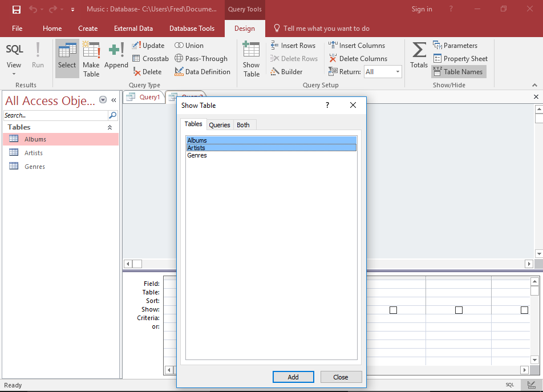
Task: Click the Close button in Show Table
Action: [341, 377]
